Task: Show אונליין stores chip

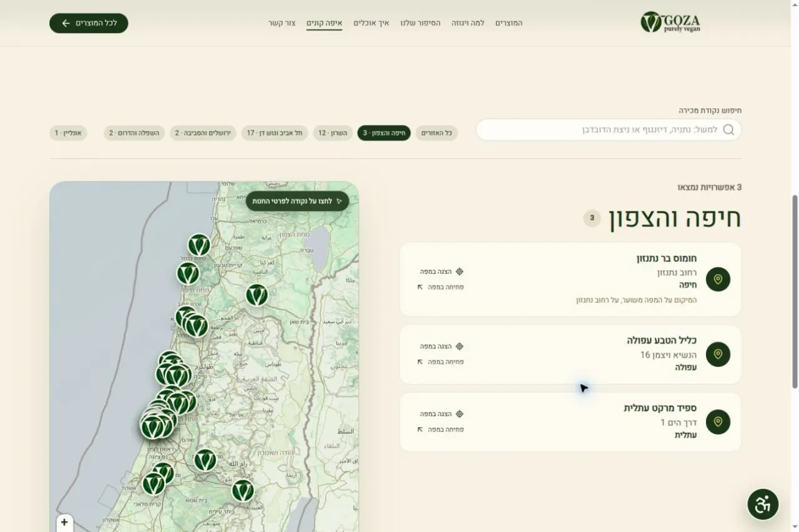Action: point(68,133)
